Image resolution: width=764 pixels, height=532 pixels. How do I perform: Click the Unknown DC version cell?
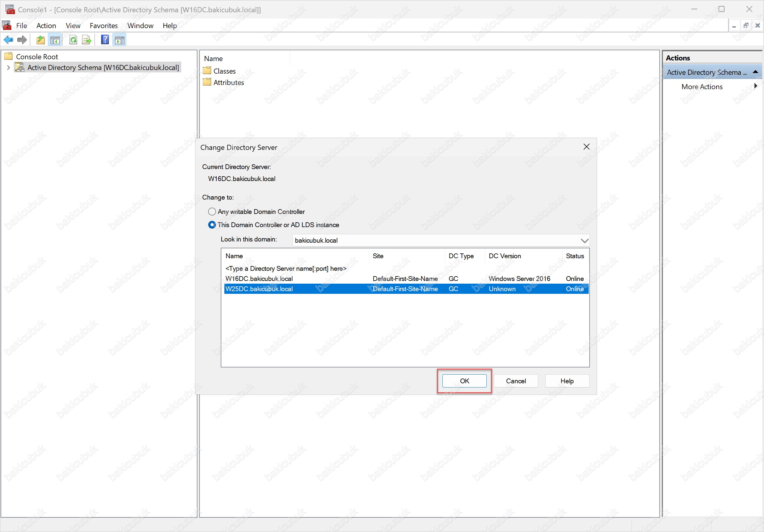tap(502, 289)
